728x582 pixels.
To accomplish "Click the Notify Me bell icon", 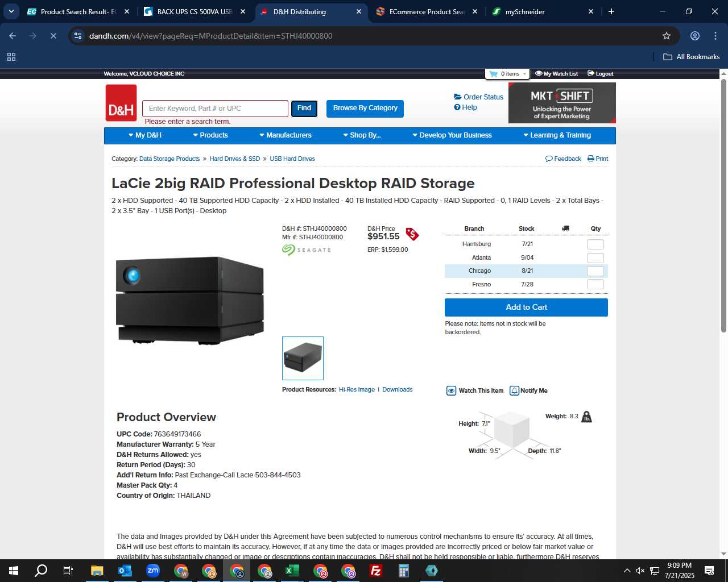I will coord(514,390).
